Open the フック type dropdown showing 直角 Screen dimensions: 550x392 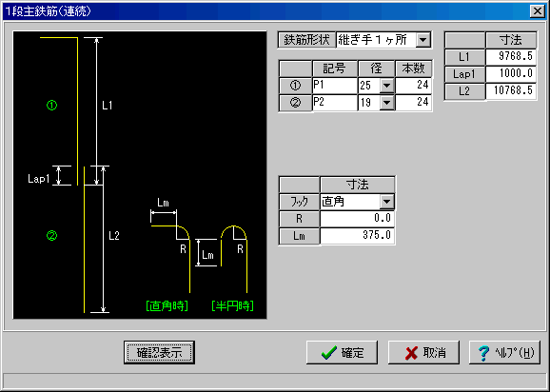pos(387,202)
